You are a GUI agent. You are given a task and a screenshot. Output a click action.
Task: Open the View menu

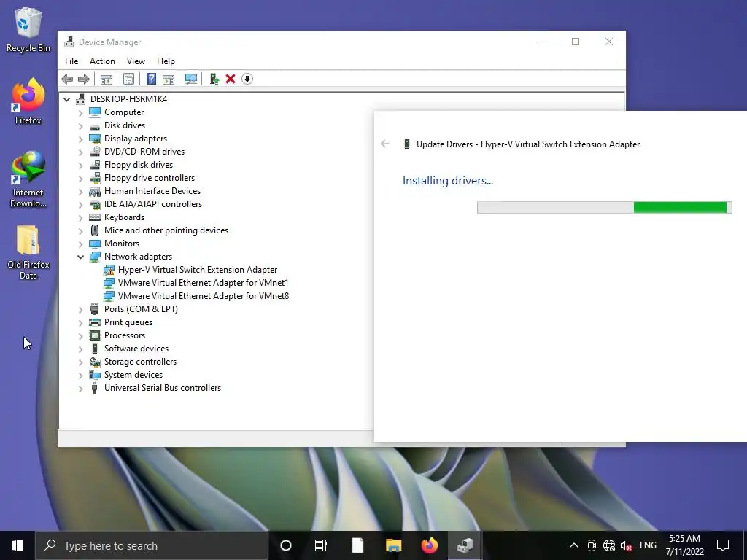136,61
